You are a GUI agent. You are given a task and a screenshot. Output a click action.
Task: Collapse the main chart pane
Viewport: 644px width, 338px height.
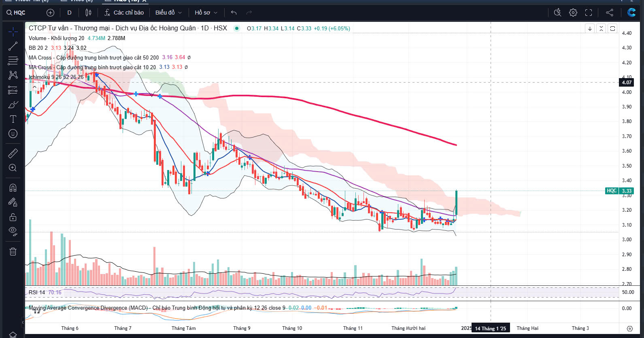pyautogui.click(x=601, y=28)
